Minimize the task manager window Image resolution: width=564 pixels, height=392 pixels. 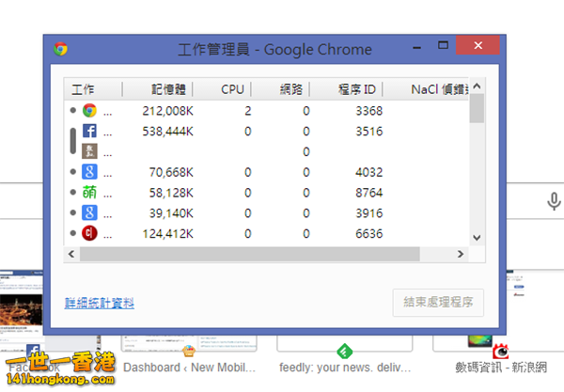(416, 47)
